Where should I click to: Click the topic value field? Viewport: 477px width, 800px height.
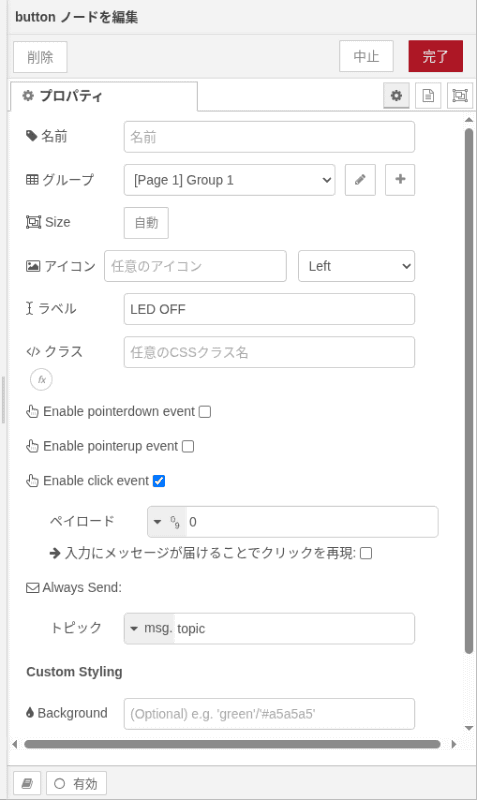coord(294,629)
